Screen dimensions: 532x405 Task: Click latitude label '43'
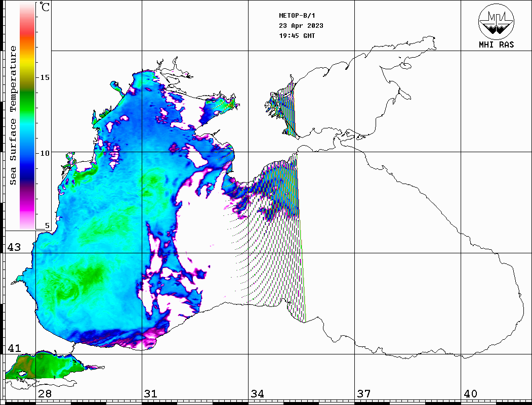pos(14,247)
